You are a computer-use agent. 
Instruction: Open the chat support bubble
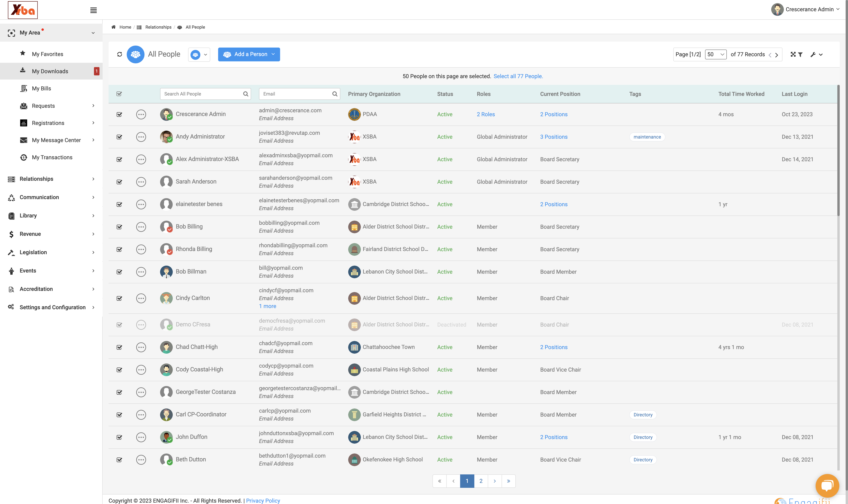click(827, 485)
